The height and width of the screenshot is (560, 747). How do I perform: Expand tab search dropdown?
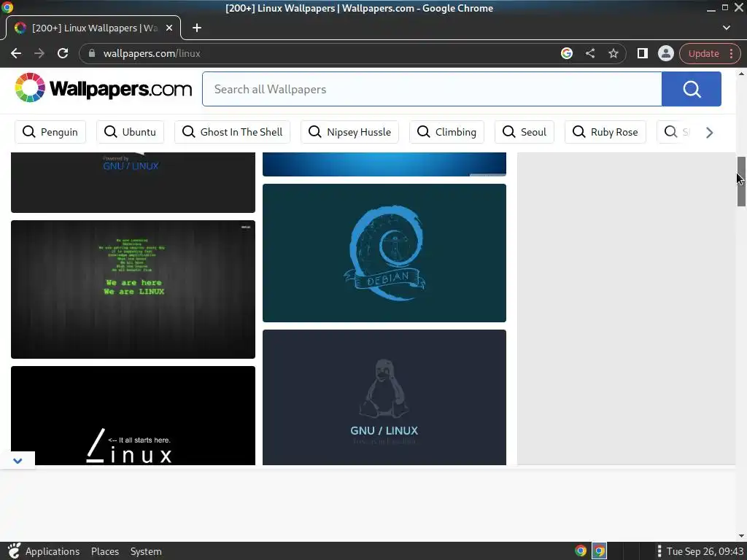pyautogui.click(x=726, y=28)
